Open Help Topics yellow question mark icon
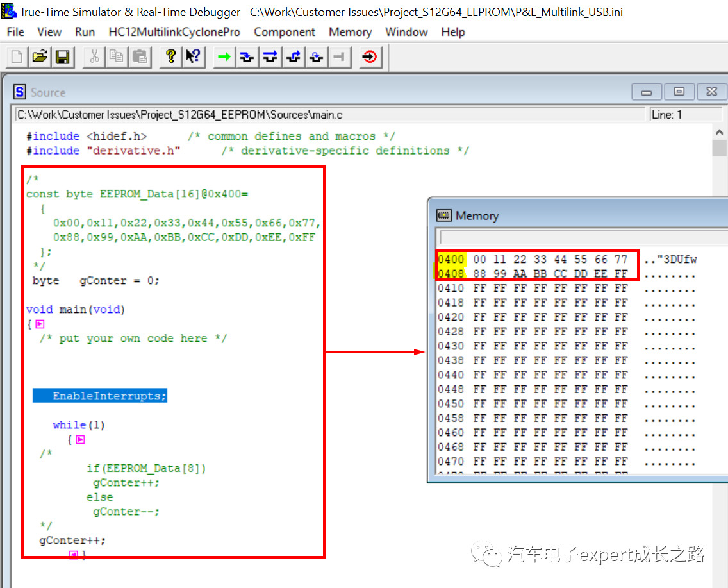Screen dimensions: 728x588 170,57
